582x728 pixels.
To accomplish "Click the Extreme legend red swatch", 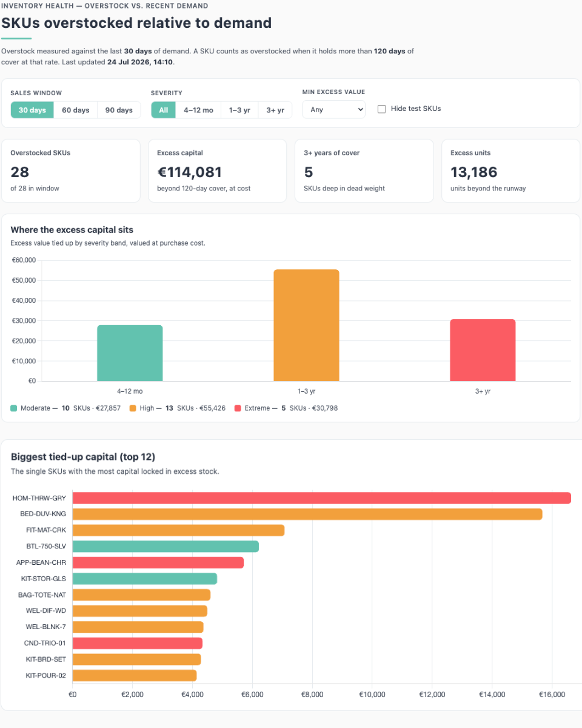I will click(x=238, y=408).
